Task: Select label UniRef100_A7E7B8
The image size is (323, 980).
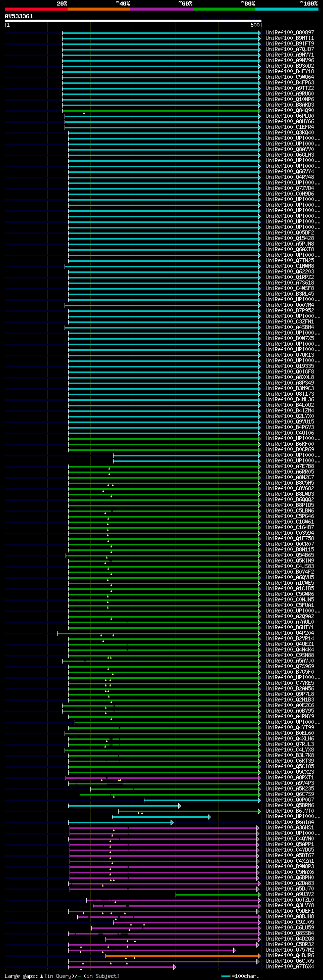Action: 290,466
